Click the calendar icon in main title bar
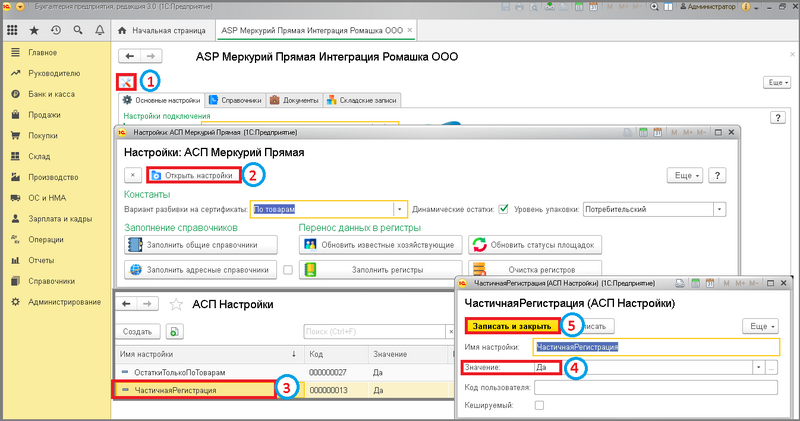The height and width of the screenshot is (421, 800). [x=593, y=7]
